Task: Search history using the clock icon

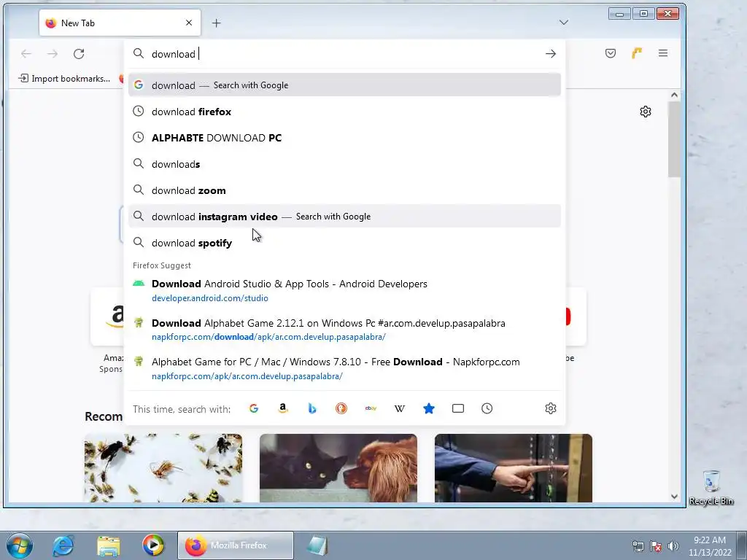Action: tap(487, 408)
